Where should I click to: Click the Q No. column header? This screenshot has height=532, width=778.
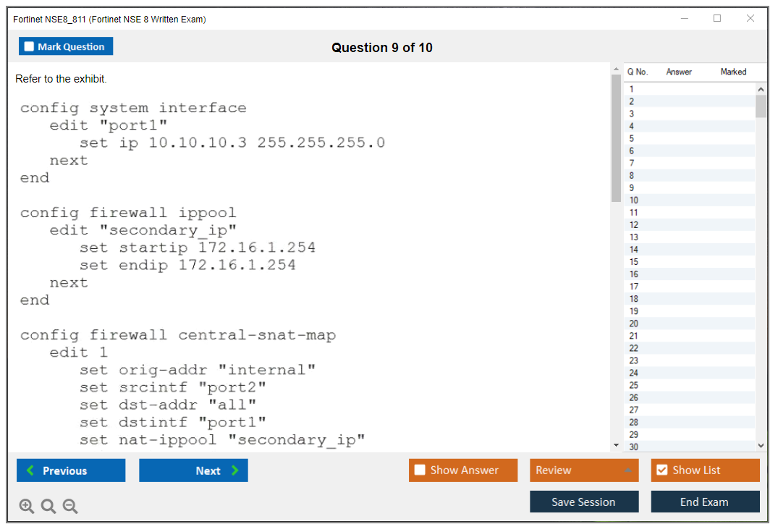638,72
